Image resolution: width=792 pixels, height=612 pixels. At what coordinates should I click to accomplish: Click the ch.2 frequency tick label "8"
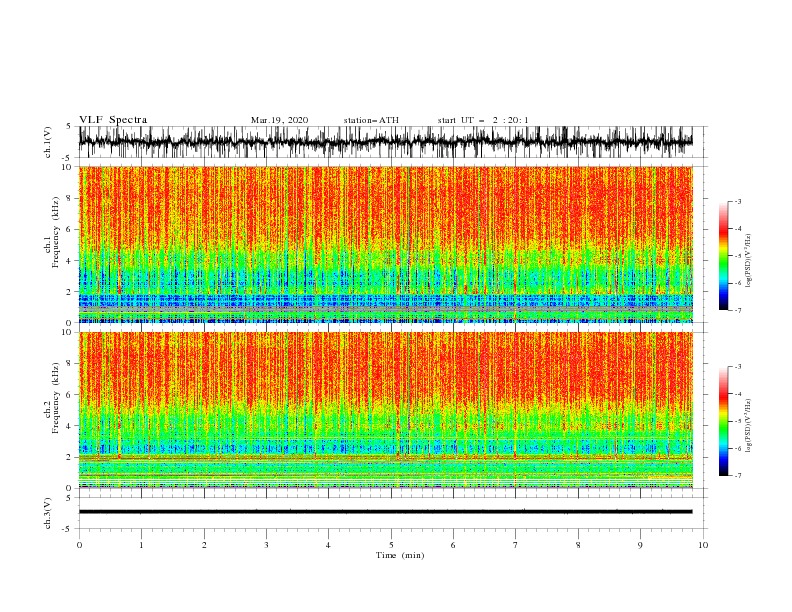pyautogui.click(x=70, y=363)
